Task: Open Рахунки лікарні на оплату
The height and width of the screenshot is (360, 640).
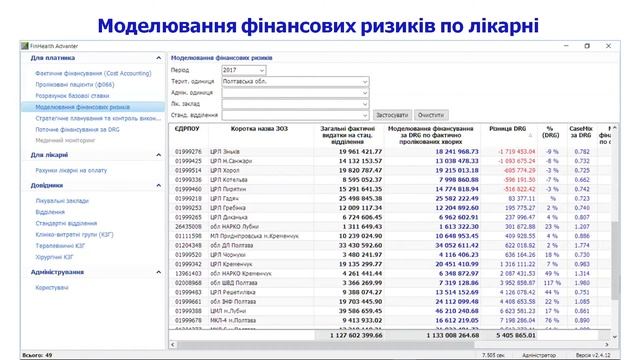Action: (71, 170)
